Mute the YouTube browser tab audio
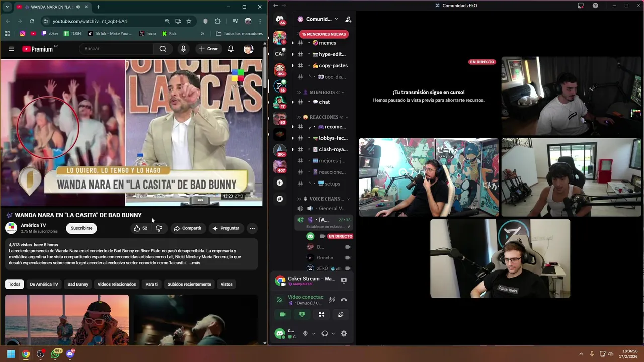The image size is (644, 362). click(77, 7)
